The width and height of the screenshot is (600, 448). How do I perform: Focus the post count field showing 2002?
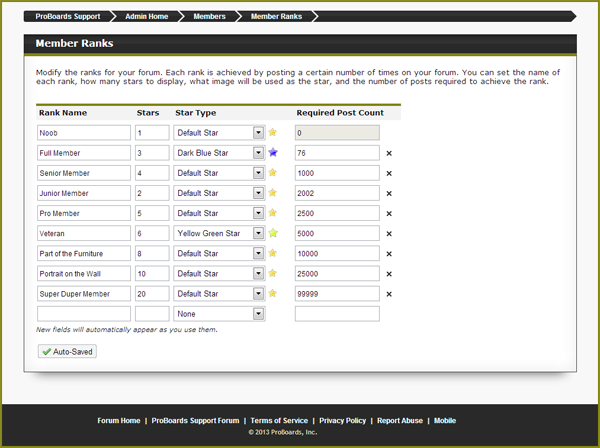click(x=337, y=193)
